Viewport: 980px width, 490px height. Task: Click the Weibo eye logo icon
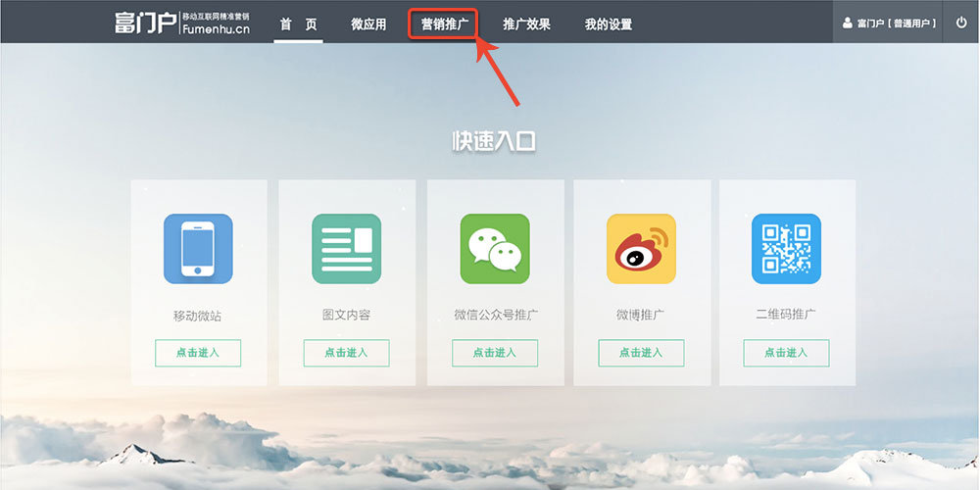(641, 249)
